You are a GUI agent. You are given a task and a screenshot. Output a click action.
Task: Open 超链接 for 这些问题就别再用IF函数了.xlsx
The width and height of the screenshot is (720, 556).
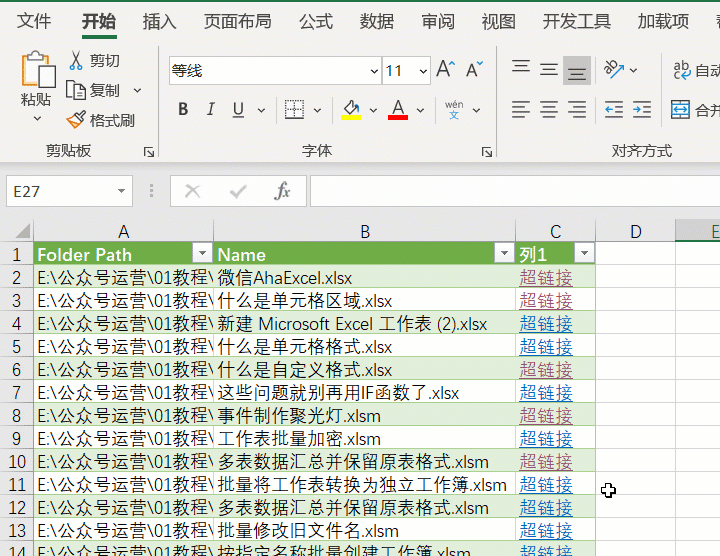coord(546,393)
